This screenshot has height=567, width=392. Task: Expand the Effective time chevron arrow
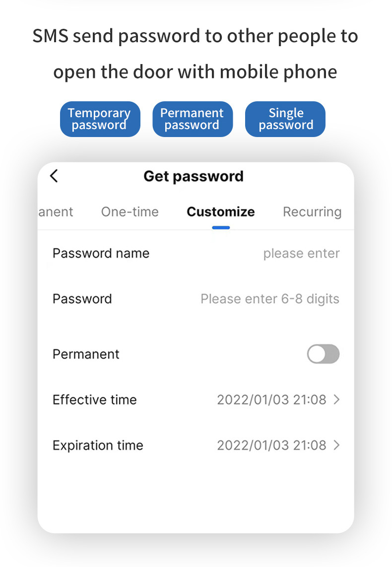pyautogui.click(x=336, y=400)
